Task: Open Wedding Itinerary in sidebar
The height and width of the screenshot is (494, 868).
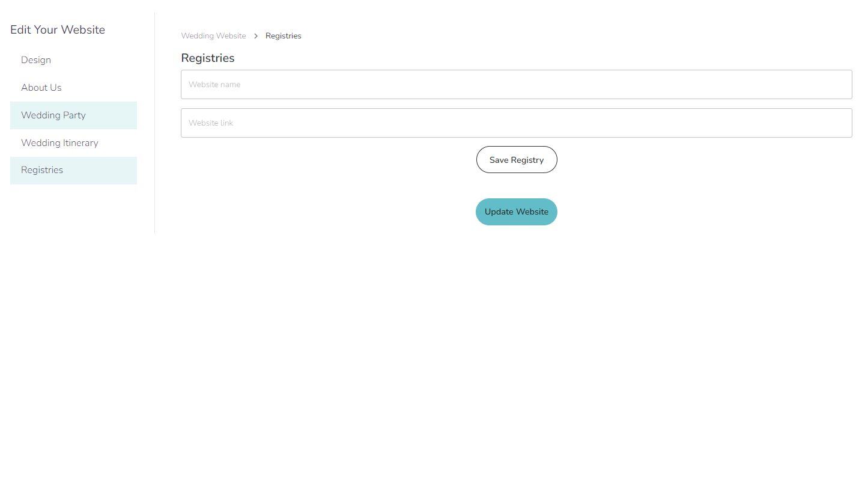Action: (x=59, y=143)
